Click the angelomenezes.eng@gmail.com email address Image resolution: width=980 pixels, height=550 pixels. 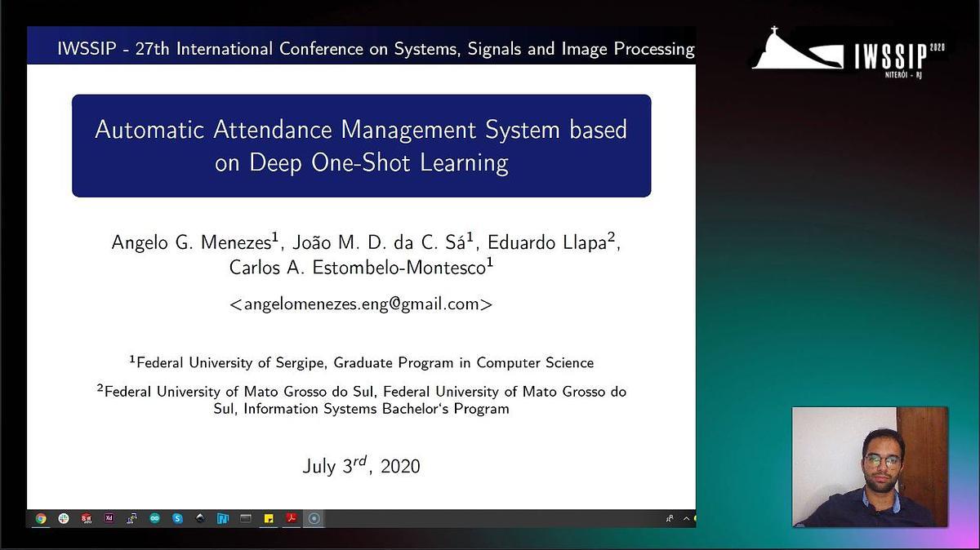pyautogui.click(x=361, y=304)
